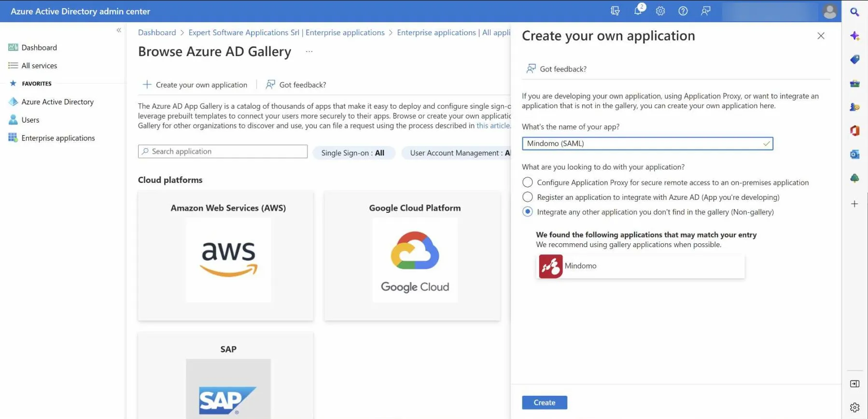Image resolution: width=868 pixels, height=419 pixels.
Task: Select the Non-gallery integration radio option
Action: [x=528, y=212]
